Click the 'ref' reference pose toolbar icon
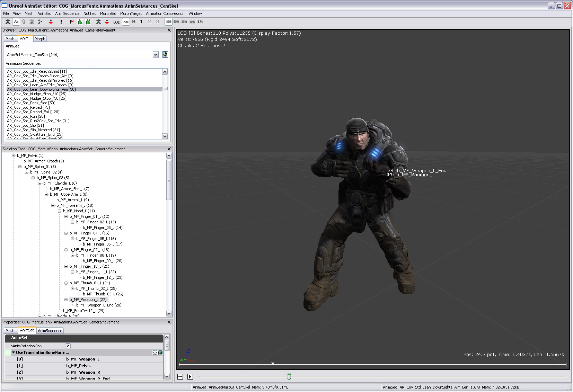Viewport: 573px width, 392px height. point(32,22)
